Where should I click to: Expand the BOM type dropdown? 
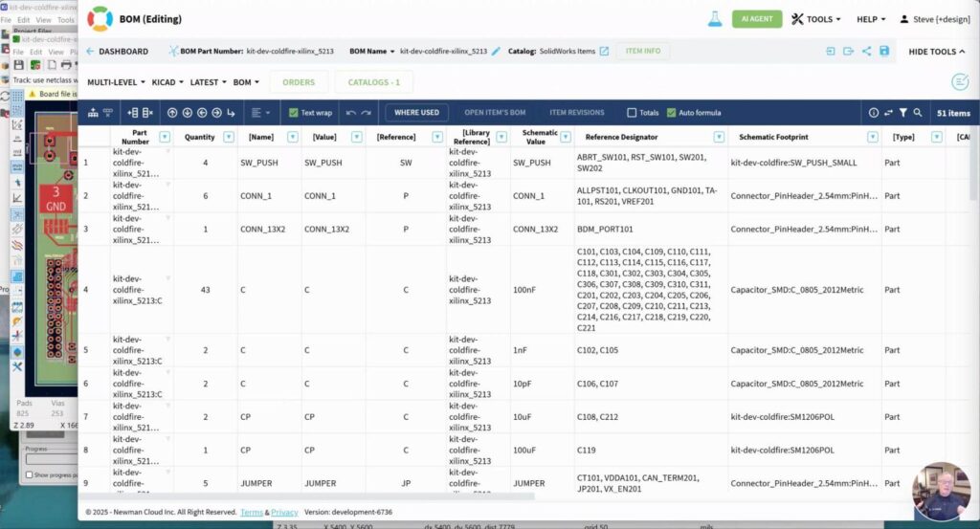(x=246, y=82)
